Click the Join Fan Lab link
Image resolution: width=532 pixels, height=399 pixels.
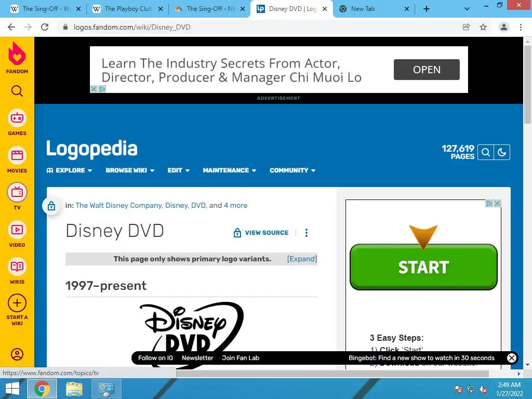[241, 358]
